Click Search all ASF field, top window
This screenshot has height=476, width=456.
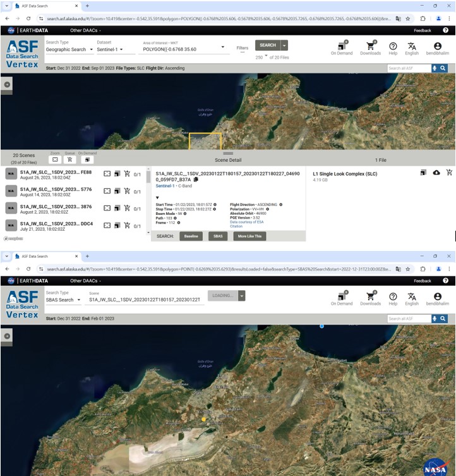coord(409,68)
